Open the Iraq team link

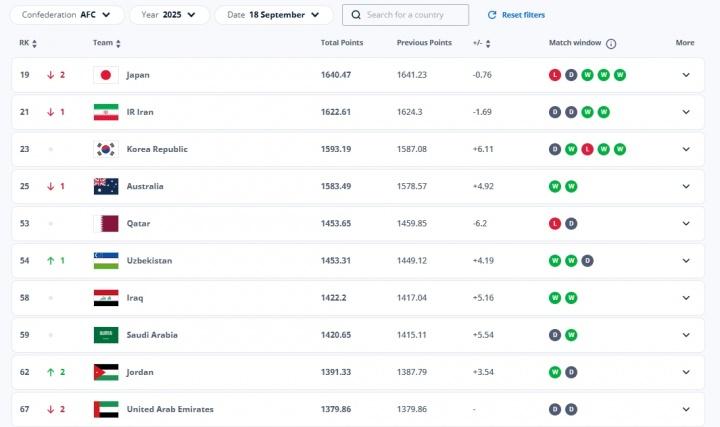click(136, 298)
